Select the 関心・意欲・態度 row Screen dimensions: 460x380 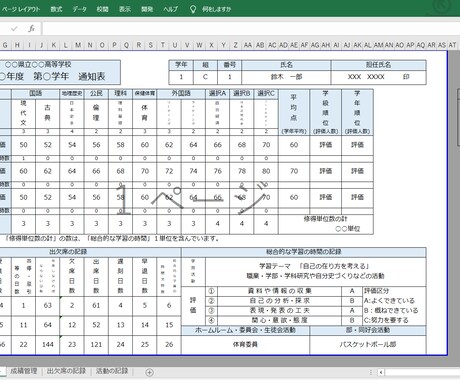279,320
